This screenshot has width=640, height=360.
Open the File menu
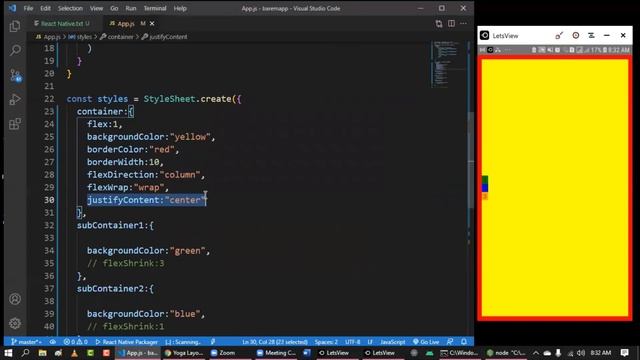[28, 8]
